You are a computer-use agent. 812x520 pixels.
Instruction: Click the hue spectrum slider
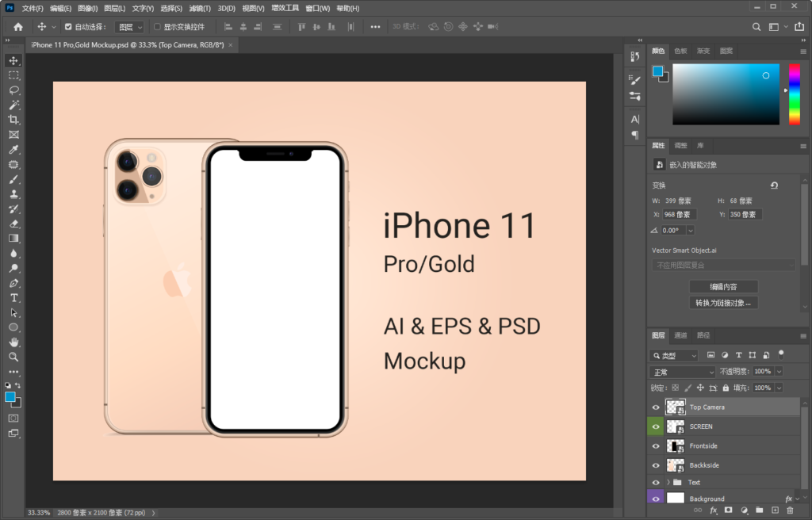point(795,94)
